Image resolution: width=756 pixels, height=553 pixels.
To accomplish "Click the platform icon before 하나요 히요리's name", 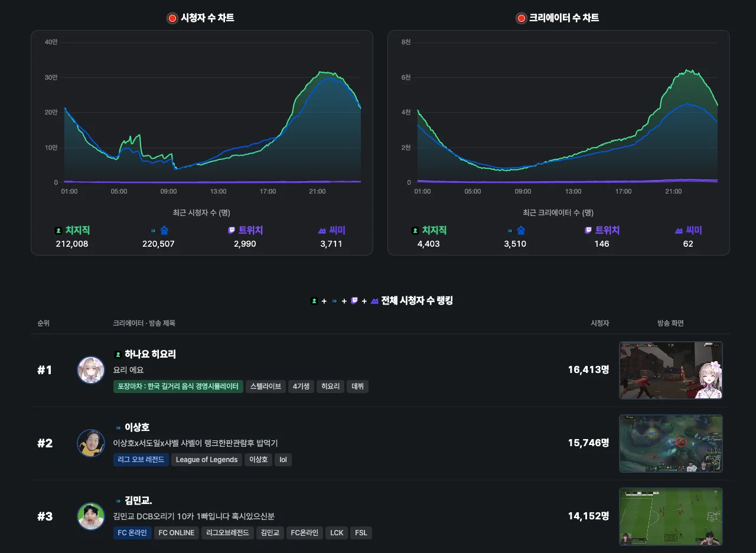I will click(x=118, y=355).
